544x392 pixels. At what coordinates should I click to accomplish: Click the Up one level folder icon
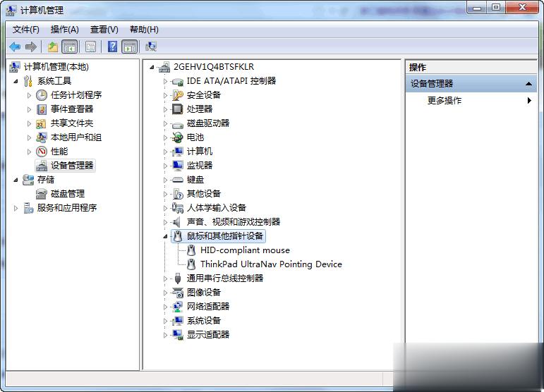[x=53, y=47]
